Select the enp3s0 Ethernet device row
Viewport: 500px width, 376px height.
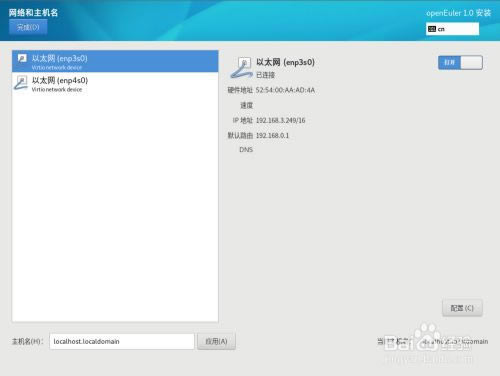pyautogui.click(x=115, y=62)
